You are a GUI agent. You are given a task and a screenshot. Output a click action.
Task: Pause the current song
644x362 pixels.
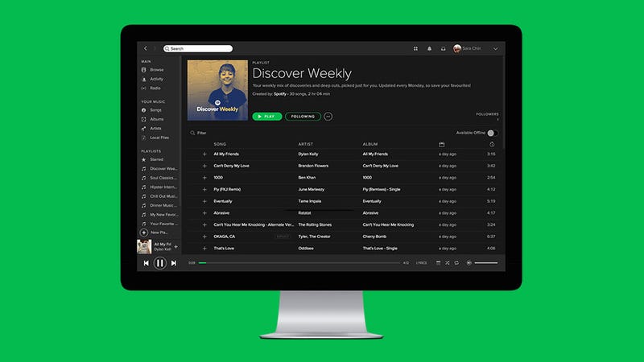[159, 263]
